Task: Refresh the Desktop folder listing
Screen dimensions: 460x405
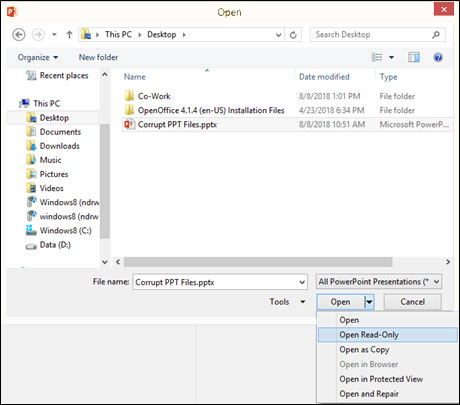Action: pos(293,35)
